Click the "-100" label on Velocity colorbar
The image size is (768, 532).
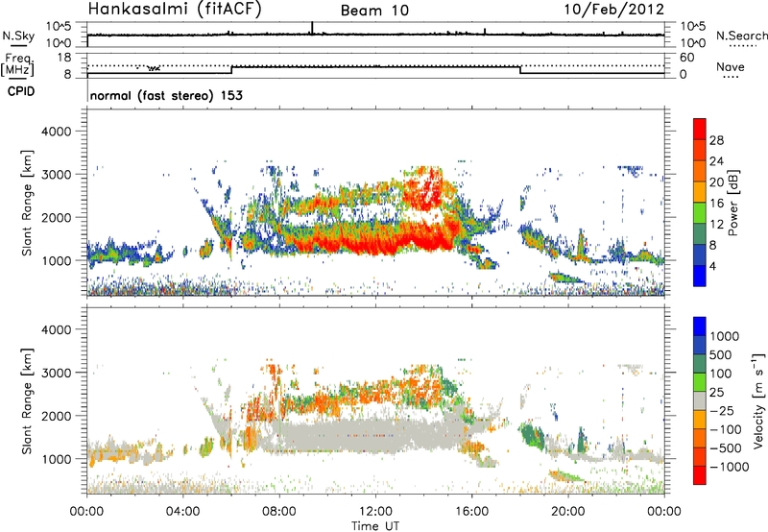click(725, 429)
